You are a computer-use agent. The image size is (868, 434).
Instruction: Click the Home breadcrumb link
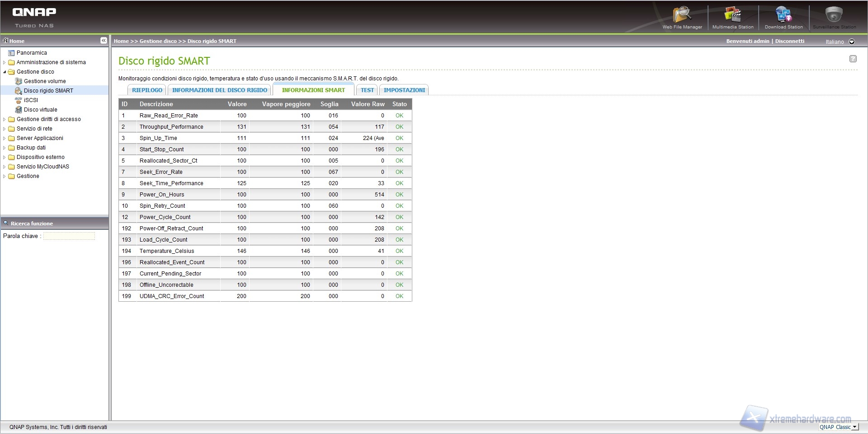(x=121, y=41)
